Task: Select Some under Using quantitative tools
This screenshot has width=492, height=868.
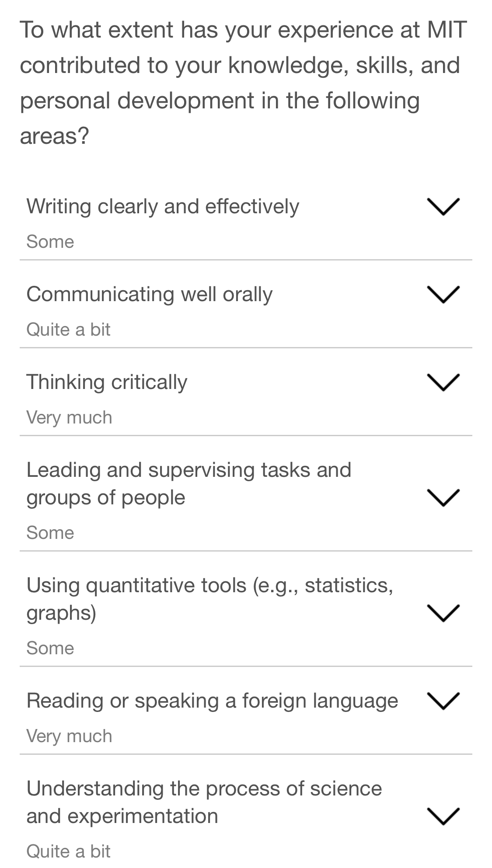Action: 50,648
